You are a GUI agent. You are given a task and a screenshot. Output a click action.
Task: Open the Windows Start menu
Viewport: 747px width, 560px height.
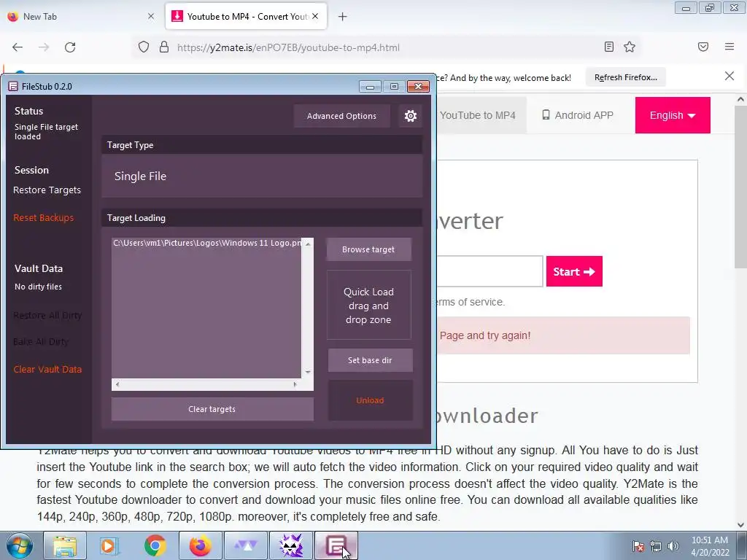click(x=19, y=545)
